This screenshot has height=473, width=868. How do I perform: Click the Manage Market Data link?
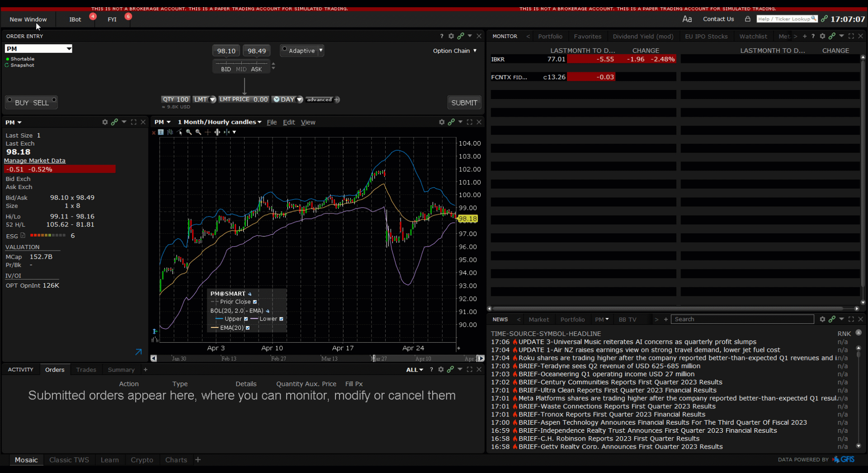(x=35, y=161)
